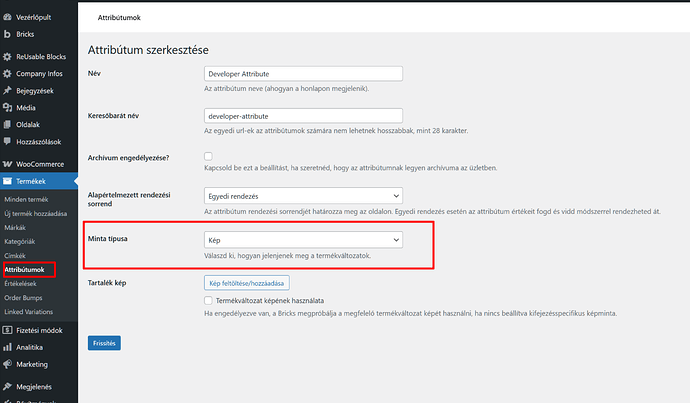Click the WooCommerce logo icon

(7, 164)
